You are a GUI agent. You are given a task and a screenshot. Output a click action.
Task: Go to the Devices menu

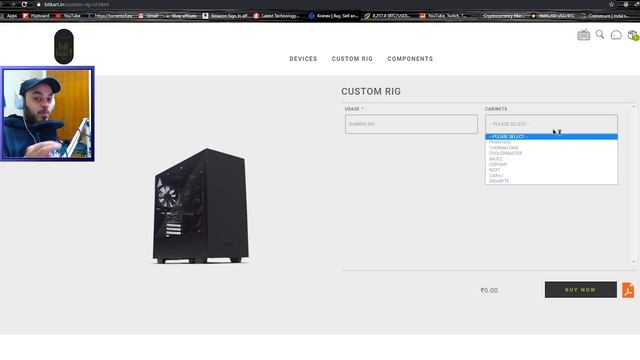[303, 59]
